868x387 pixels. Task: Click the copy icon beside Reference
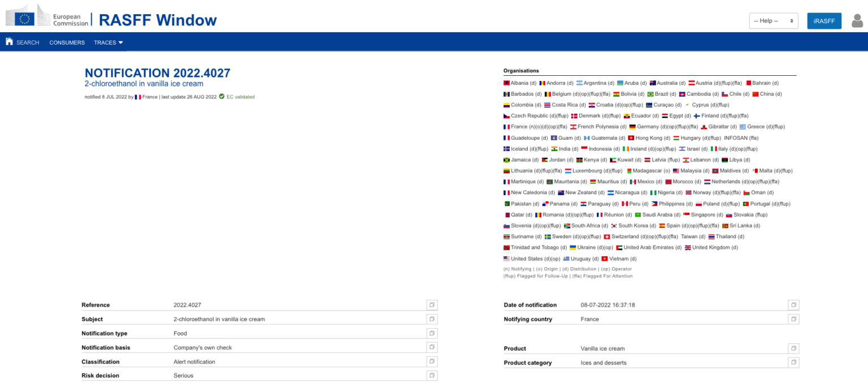[x=432, y=305]
